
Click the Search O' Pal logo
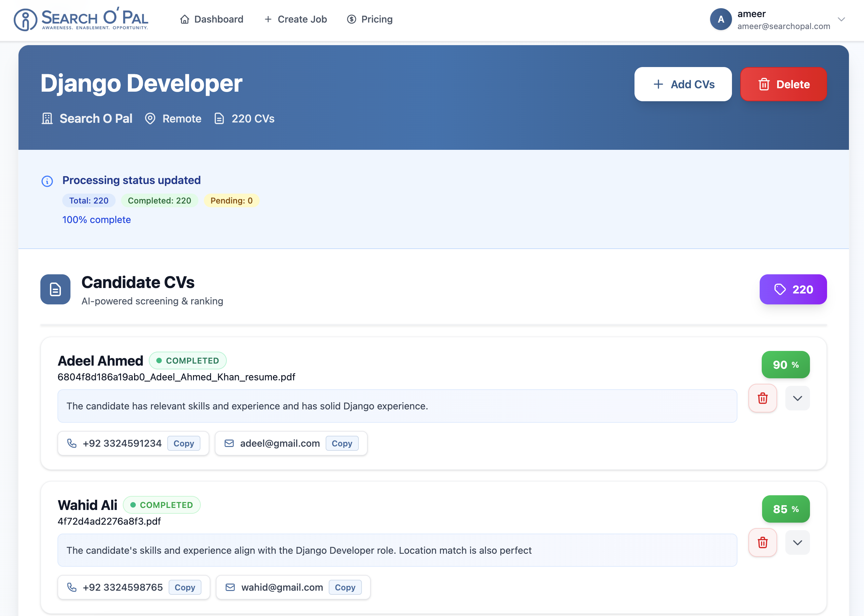81,19
